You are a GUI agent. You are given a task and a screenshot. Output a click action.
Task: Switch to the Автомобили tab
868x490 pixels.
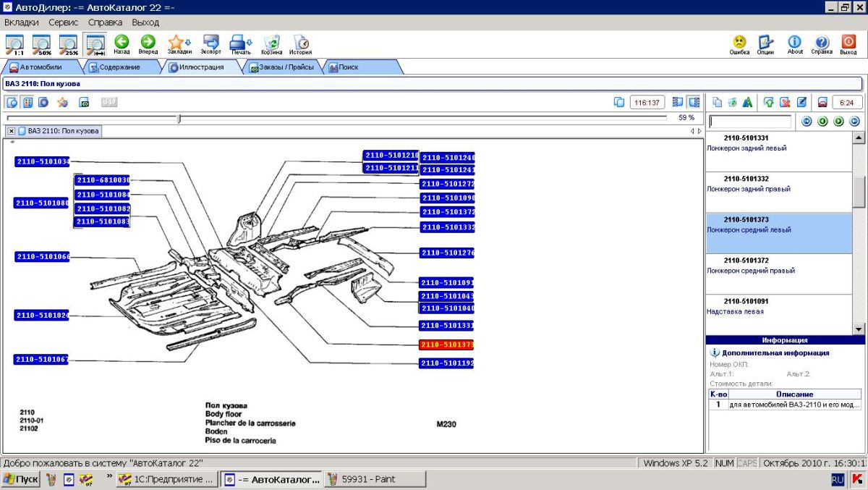coord(41,67)
